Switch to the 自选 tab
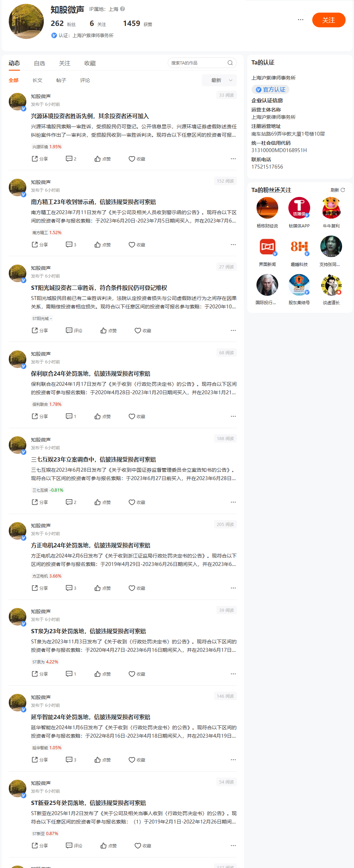Image resolution: width=354 pixels, height=868 pixels. coord(40,63)
